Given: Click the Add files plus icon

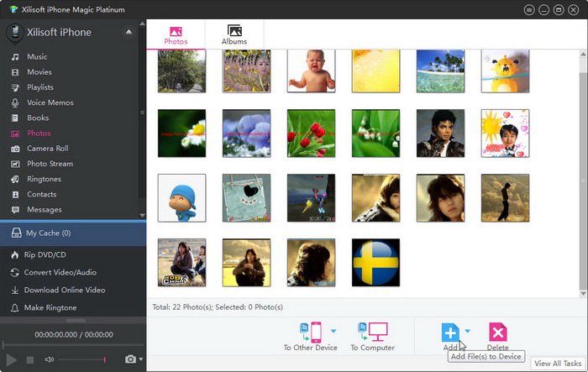Looking at the screenshot, I should click(x=451, y=332).
